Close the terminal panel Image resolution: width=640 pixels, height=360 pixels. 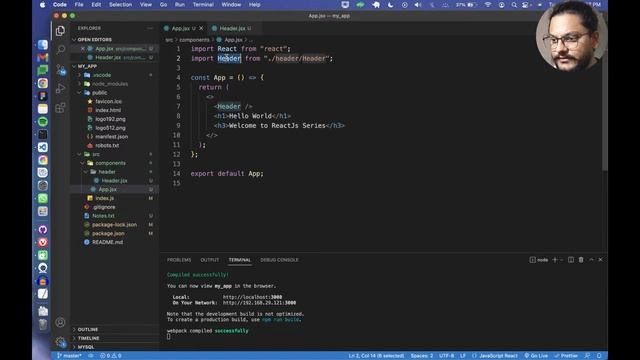(600, 260)
